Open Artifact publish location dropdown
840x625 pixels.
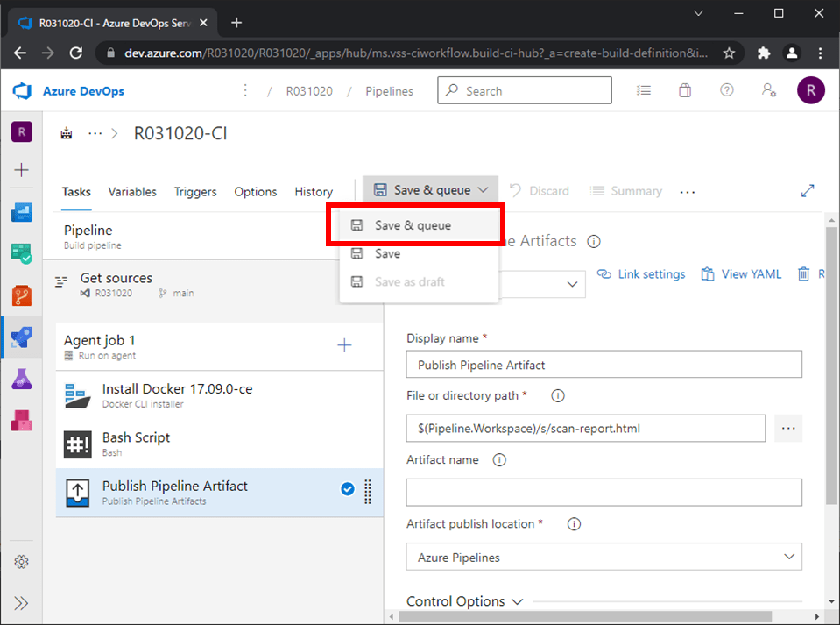[x=604, y=557]
